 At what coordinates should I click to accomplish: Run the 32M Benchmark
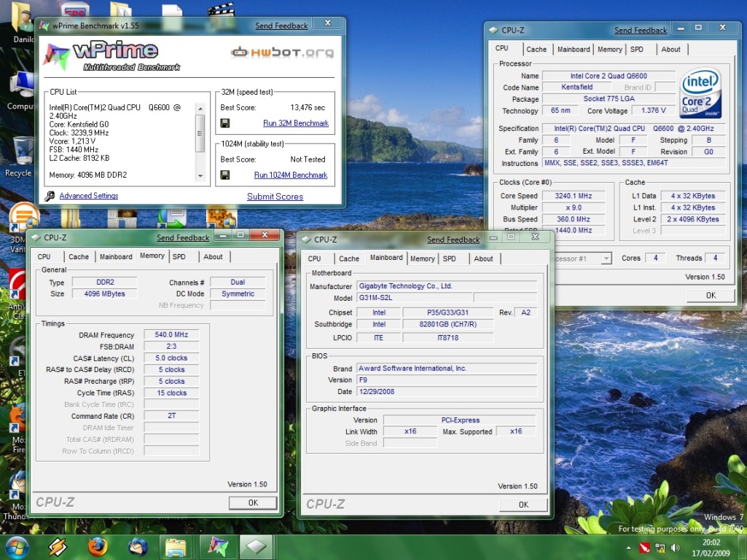tap(296, 123)
